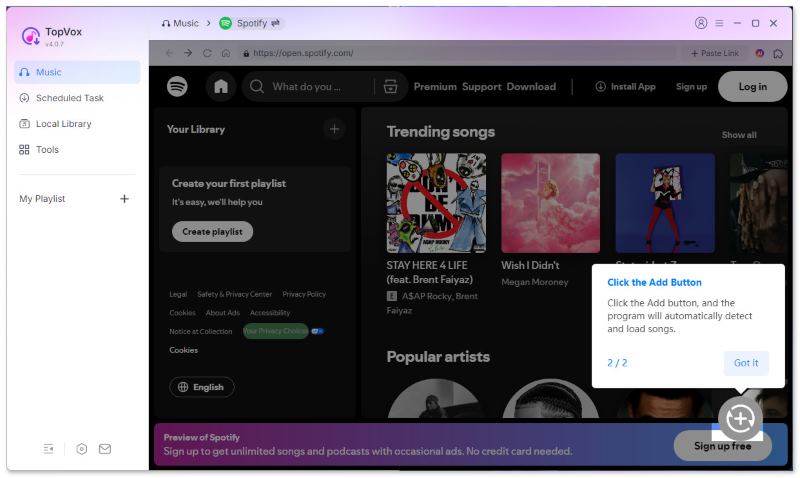The image size is (800, 478).
Task: Click the Create playlist button
Action: 212,232
